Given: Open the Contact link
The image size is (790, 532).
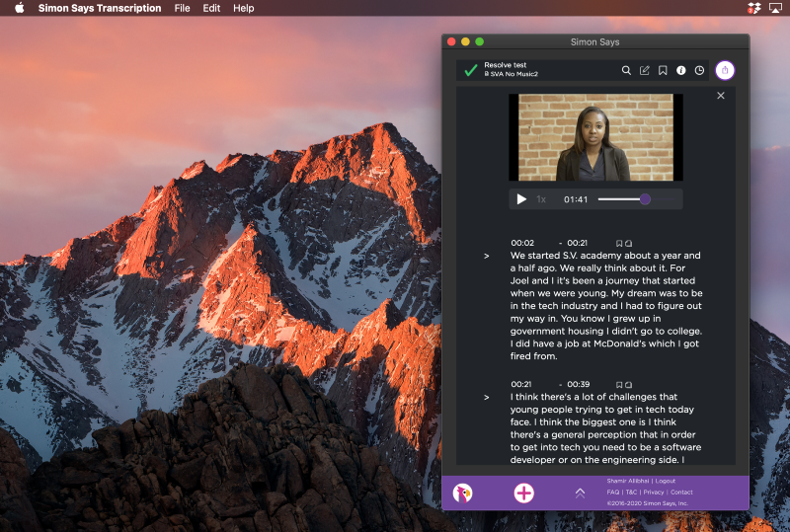Looking at the screenshot, I should 681,493.
